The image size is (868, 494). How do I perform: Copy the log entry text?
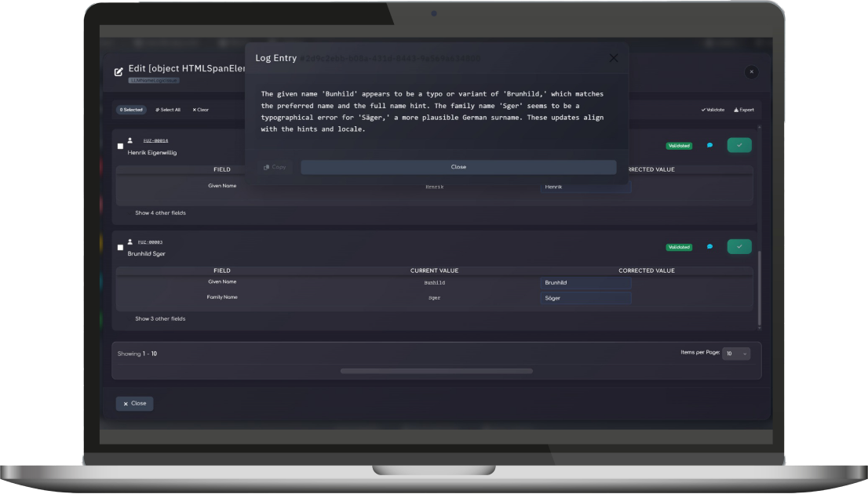275,167
